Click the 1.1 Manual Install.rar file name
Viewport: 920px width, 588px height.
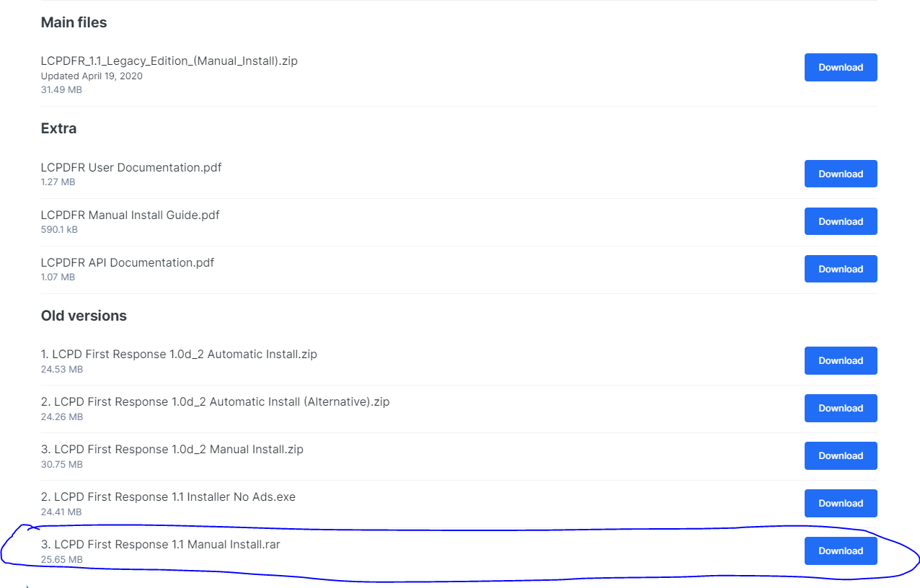tap(161, 545)
